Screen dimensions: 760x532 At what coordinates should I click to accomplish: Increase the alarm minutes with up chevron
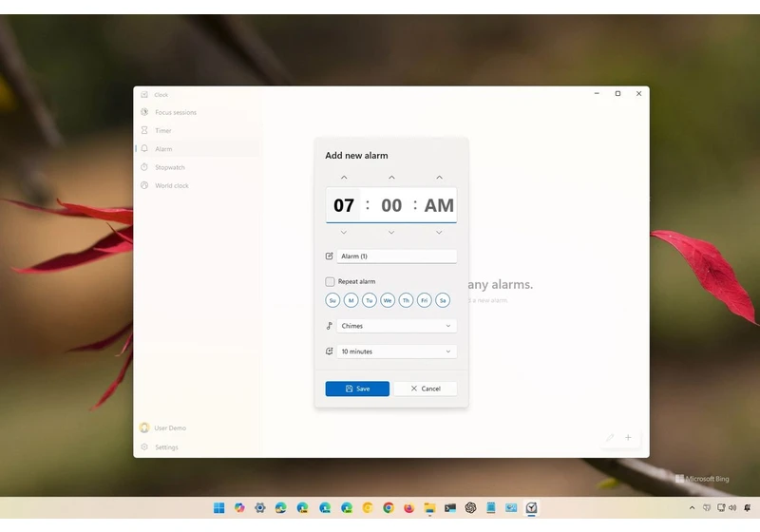(391, 178)
